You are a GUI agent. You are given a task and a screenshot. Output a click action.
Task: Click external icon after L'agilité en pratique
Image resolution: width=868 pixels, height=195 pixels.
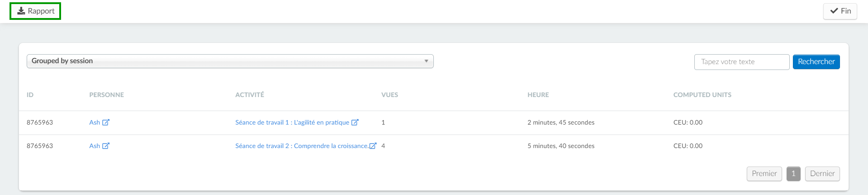(x=355, y=122)
